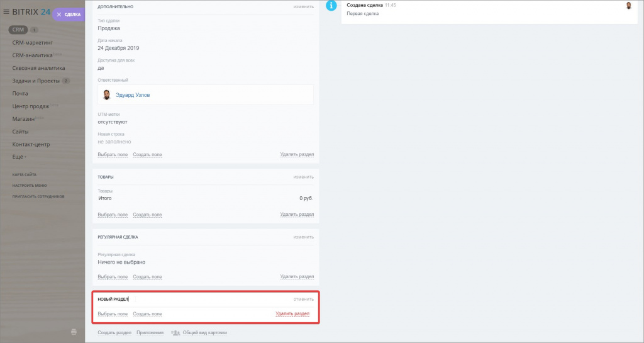Click 24 Декабря 2019 start date value
The width and height of the screenshot is (644, 343).
(x=118, y=48)
